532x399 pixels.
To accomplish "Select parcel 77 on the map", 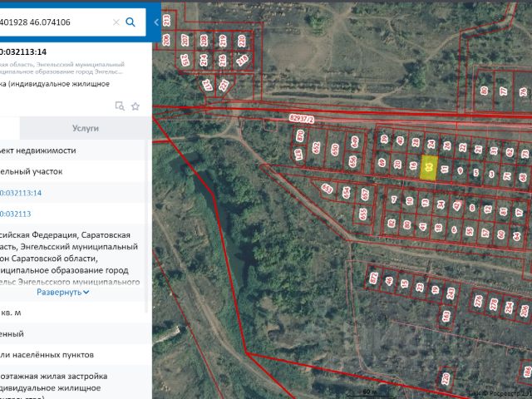I will [x=504, y=91].
